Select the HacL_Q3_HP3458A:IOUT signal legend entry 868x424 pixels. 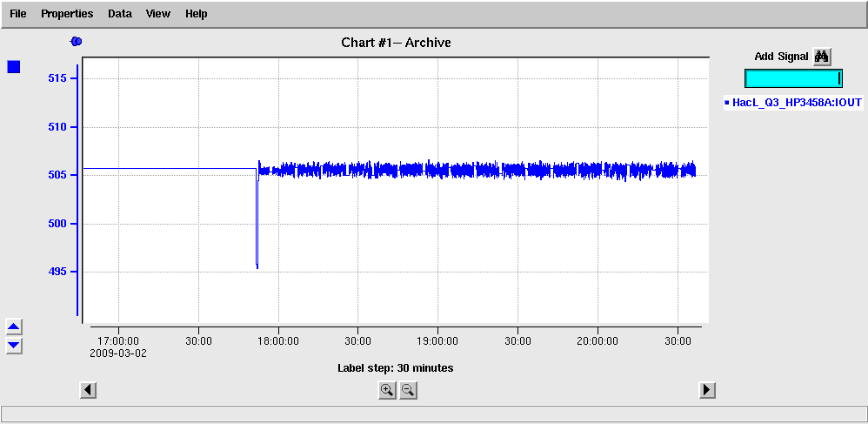click(x=793, y=103)
